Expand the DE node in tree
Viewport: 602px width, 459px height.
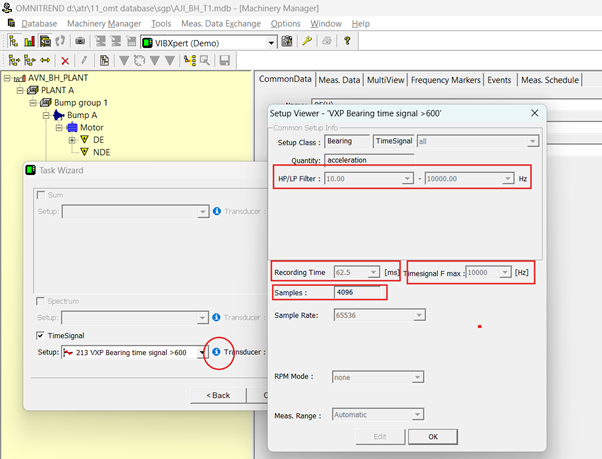72,140
